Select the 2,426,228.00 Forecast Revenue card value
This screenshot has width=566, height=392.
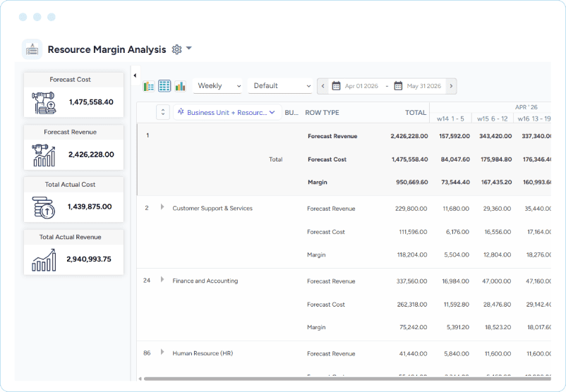(91, 154)
